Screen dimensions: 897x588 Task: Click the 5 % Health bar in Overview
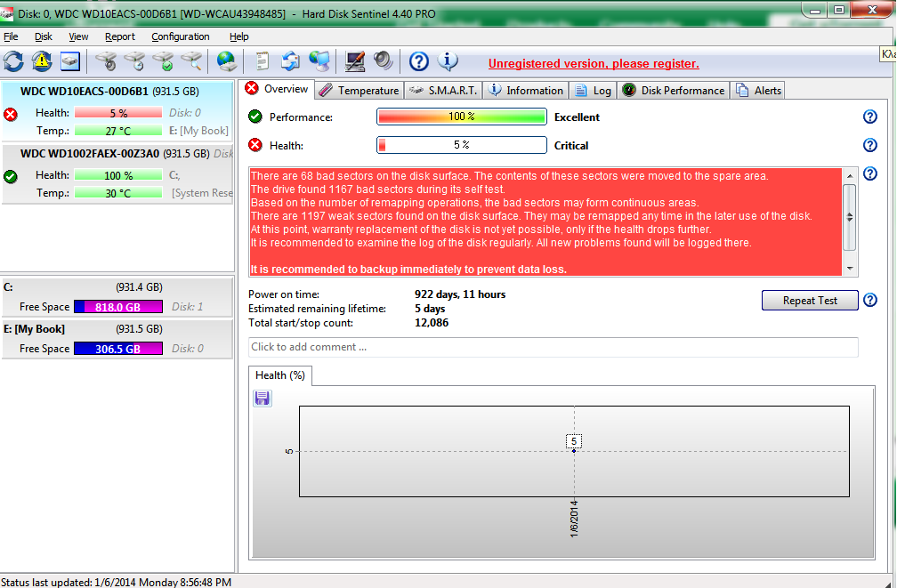click(x=461, y=145)
